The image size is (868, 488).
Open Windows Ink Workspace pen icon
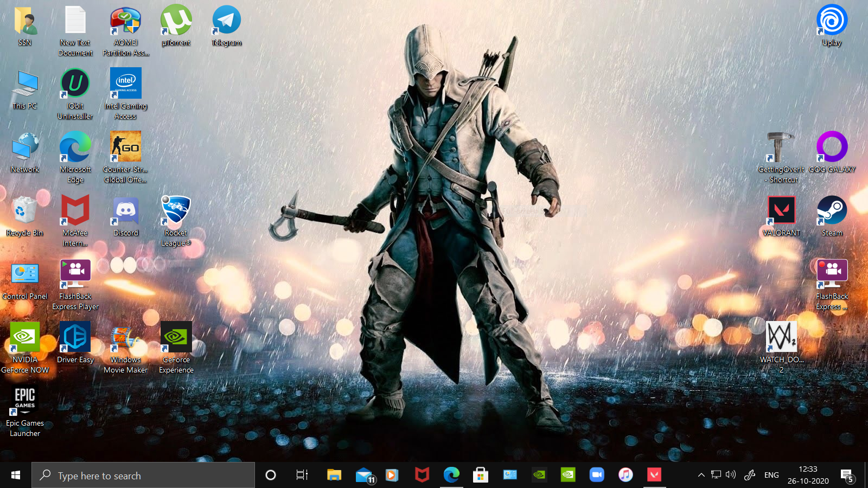pos(750,475)
